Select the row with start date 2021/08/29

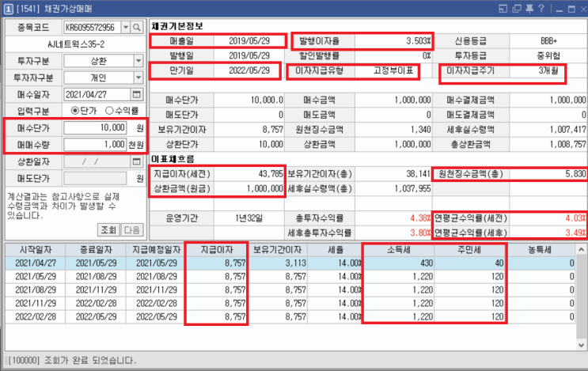click(x=290, y=290)
